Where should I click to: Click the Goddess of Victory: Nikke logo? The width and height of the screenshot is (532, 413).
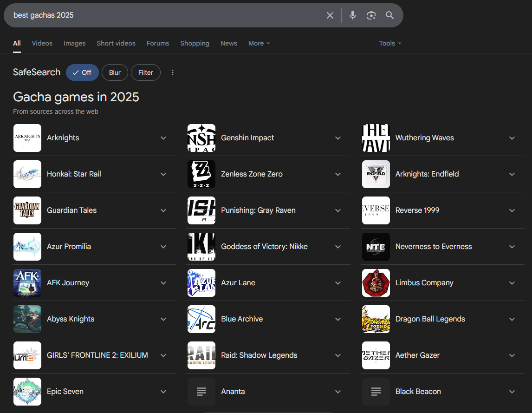(x=201, y=247)
